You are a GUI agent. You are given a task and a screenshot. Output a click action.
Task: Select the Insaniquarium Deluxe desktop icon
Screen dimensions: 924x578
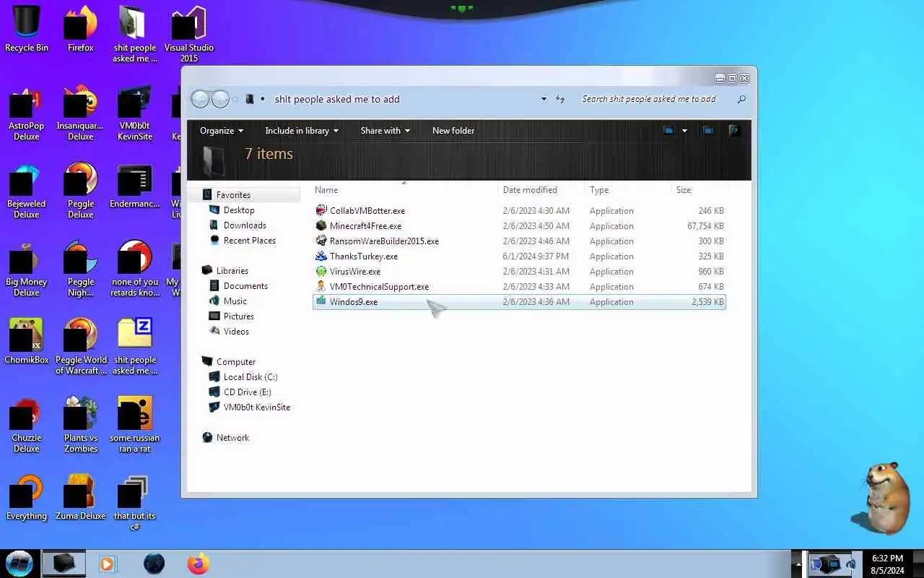click(80, 113)
